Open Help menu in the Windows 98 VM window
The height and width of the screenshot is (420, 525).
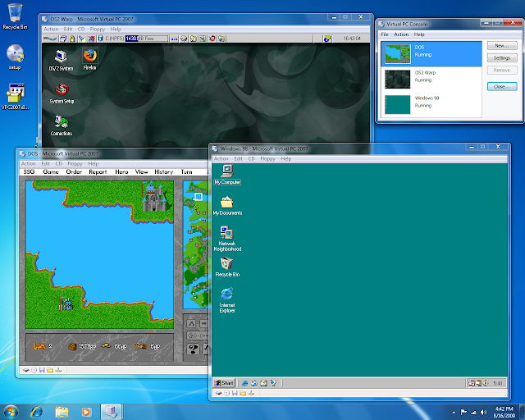pyautogui.click(x=286, y=159)
